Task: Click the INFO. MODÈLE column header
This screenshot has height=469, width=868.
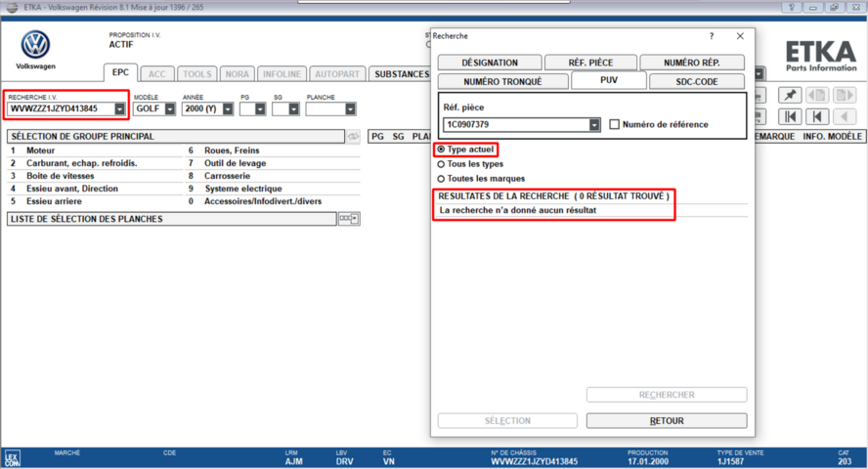Action: 832,136
